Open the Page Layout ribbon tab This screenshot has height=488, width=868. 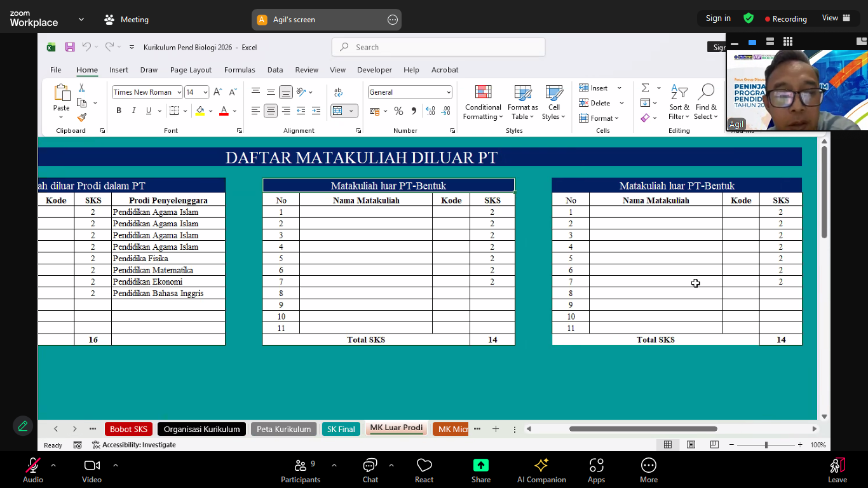pos(191,70)
